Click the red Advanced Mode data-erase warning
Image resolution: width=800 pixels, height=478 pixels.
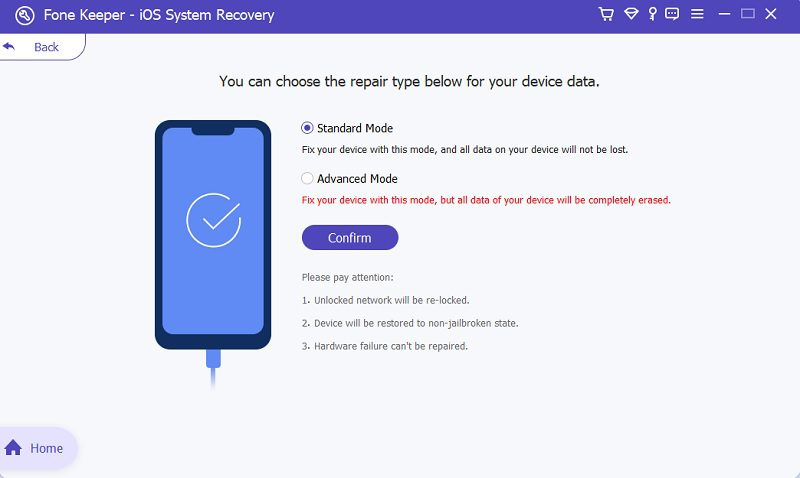(x=486, y=200)
